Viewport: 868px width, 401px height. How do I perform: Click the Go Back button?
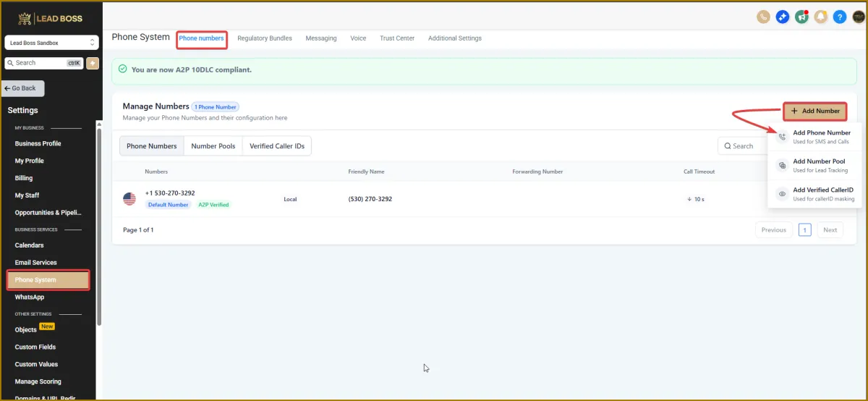coord(23,88)
